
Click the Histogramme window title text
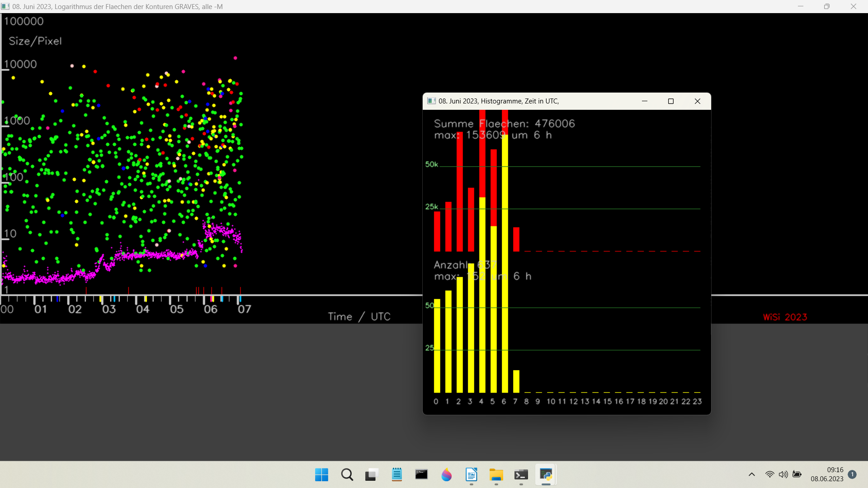click(x=499, y=101)
